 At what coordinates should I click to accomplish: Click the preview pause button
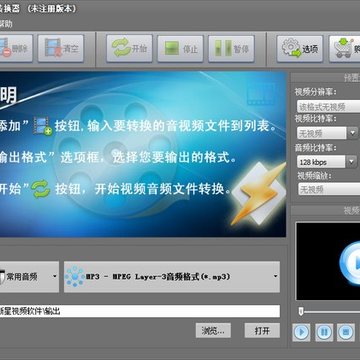(324, 332)
